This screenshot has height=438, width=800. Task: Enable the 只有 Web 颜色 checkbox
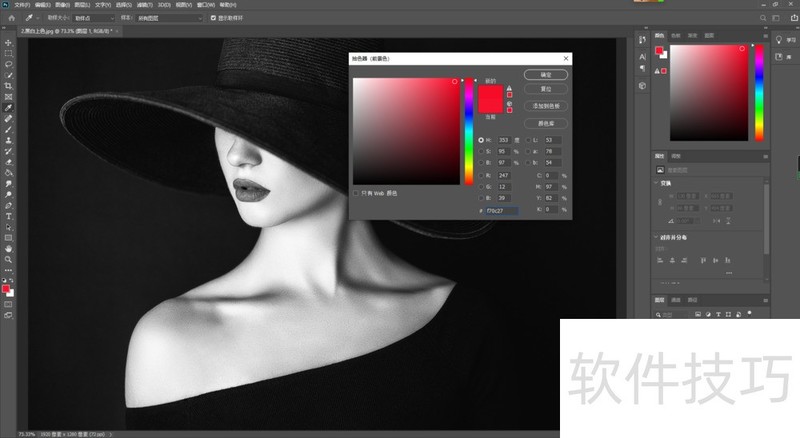click(x=355, y=193)
